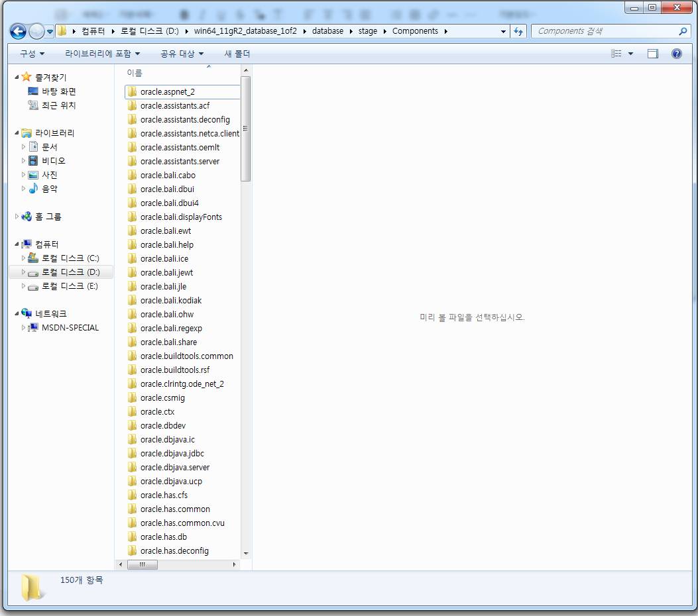Viewport: 698px width, 616px height.
Task: Click the horizontal scrollbar thumb
Action: point(143,564)
